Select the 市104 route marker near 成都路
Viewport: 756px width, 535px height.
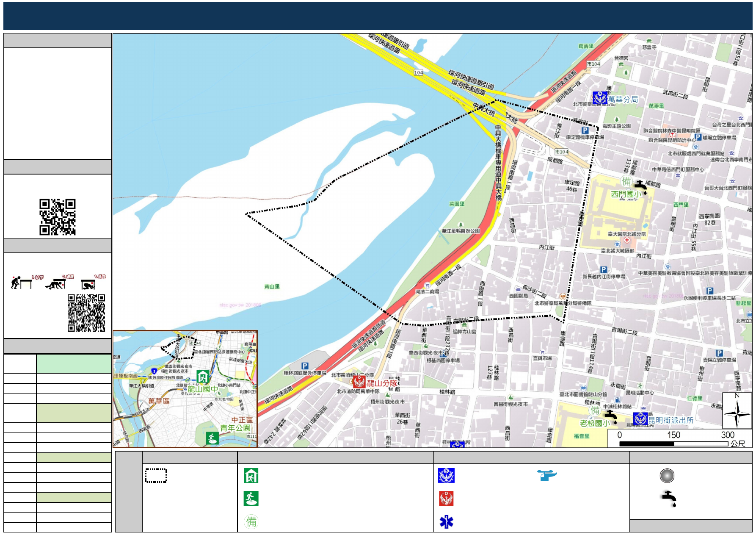[561, 152]
